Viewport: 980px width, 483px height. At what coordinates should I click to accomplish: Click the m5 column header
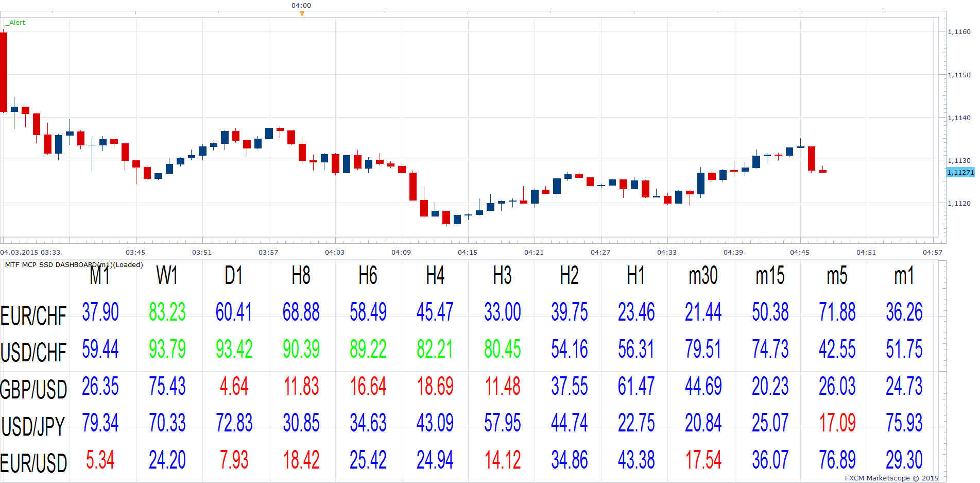[837, 275]
